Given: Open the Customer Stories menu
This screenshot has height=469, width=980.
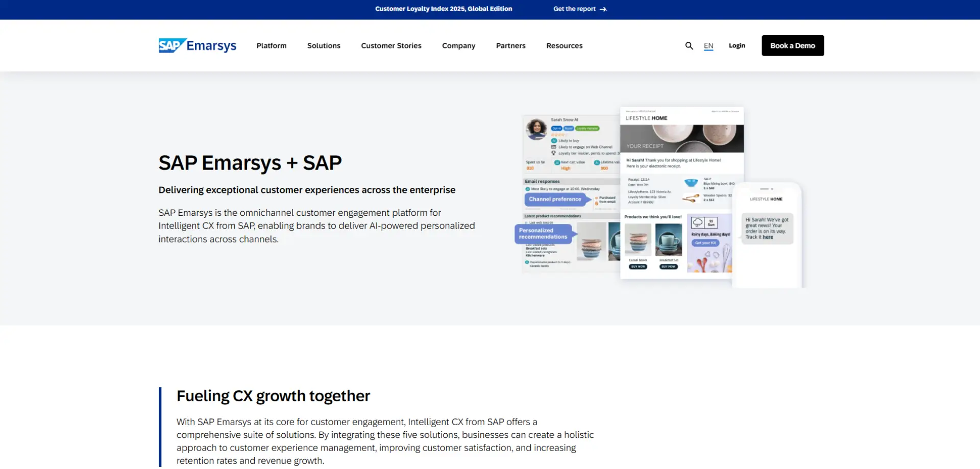Looking at the screenshot, I should [x=391, y=45].
